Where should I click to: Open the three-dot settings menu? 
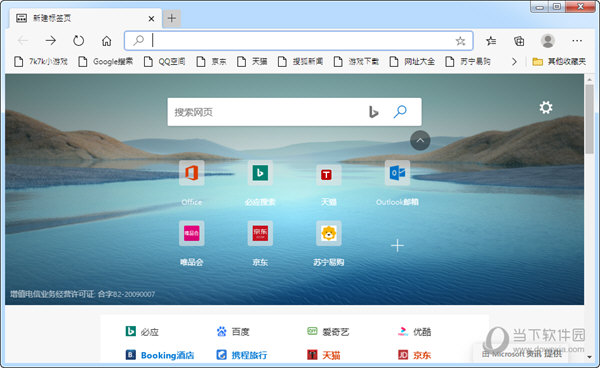pos(577,41)
